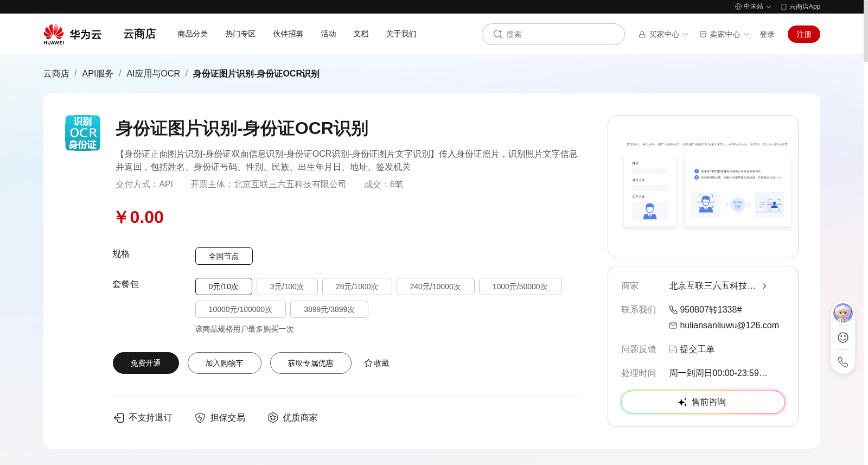Click the globe icon for 中国站
This screenshot has width=868, height=465.
[738, 7]
